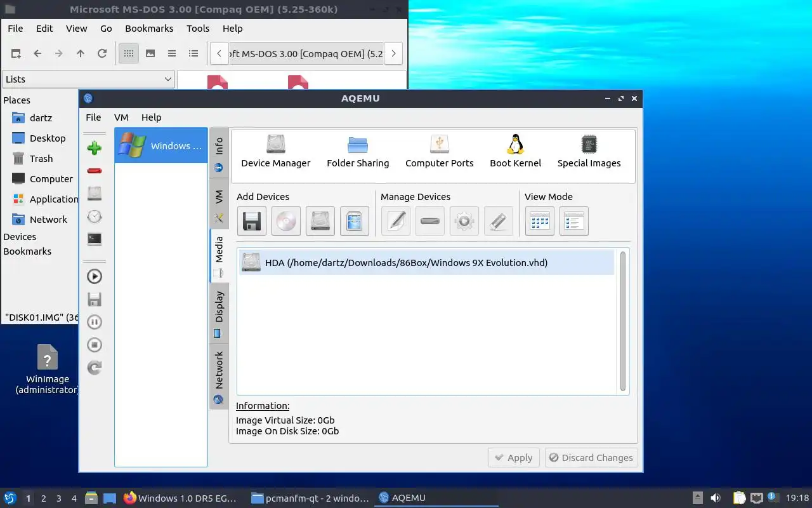The image size is (812, 508).
Task: Open the start menu in taskbar
Action: click(x=10, y=498)
